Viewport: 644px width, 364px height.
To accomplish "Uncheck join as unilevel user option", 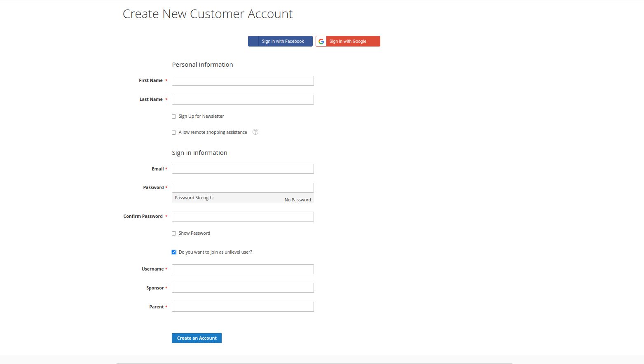I will (x=173, y=252).
